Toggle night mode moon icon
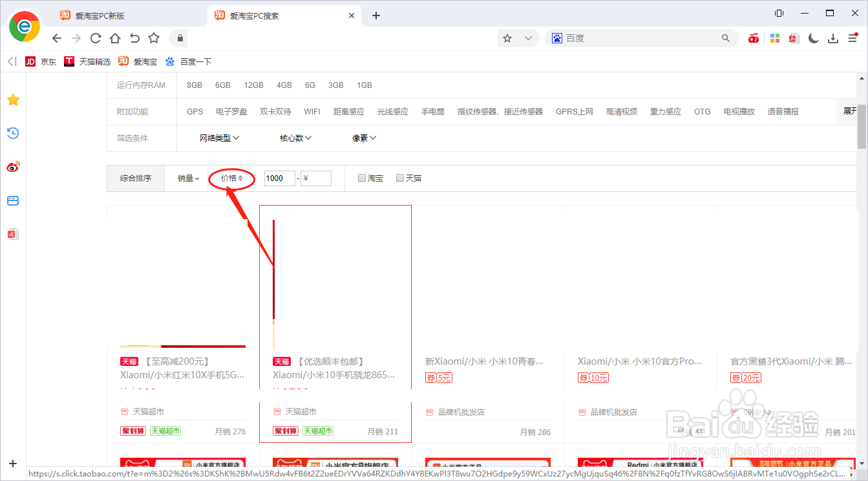 814,38
